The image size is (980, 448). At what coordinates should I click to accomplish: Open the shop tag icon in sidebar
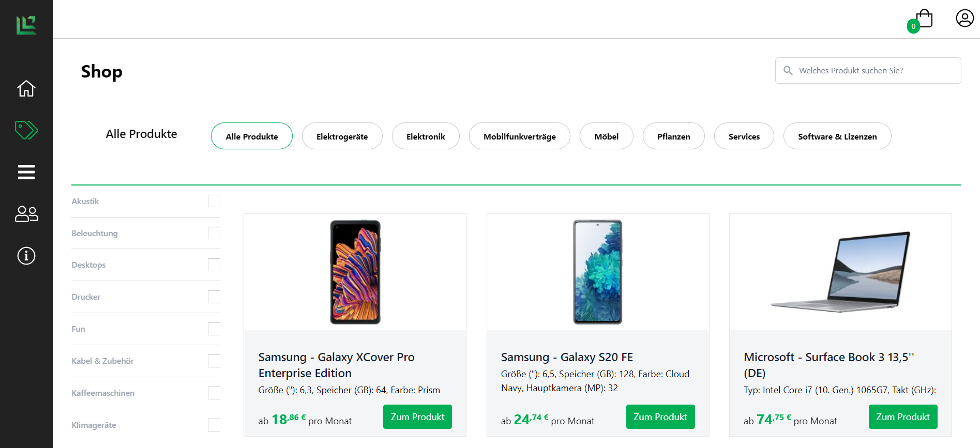coord(26,130)
